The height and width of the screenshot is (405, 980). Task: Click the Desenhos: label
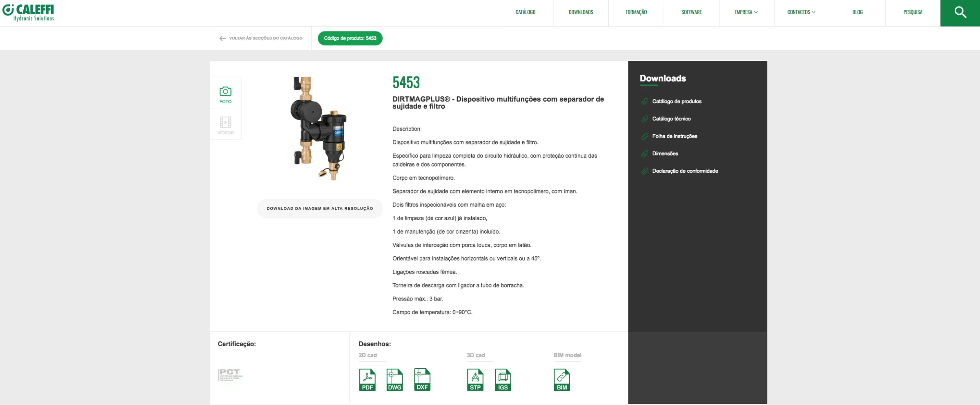click(x=374, y=344)
